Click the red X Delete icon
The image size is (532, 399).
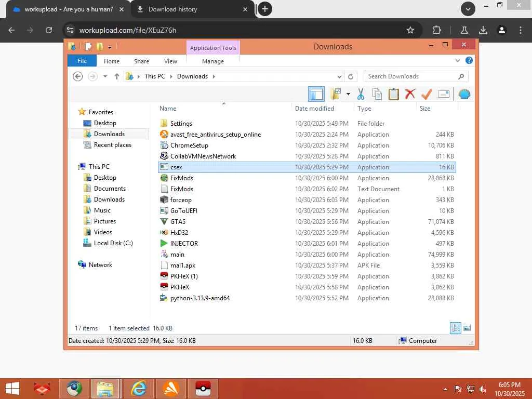point(410,94)
